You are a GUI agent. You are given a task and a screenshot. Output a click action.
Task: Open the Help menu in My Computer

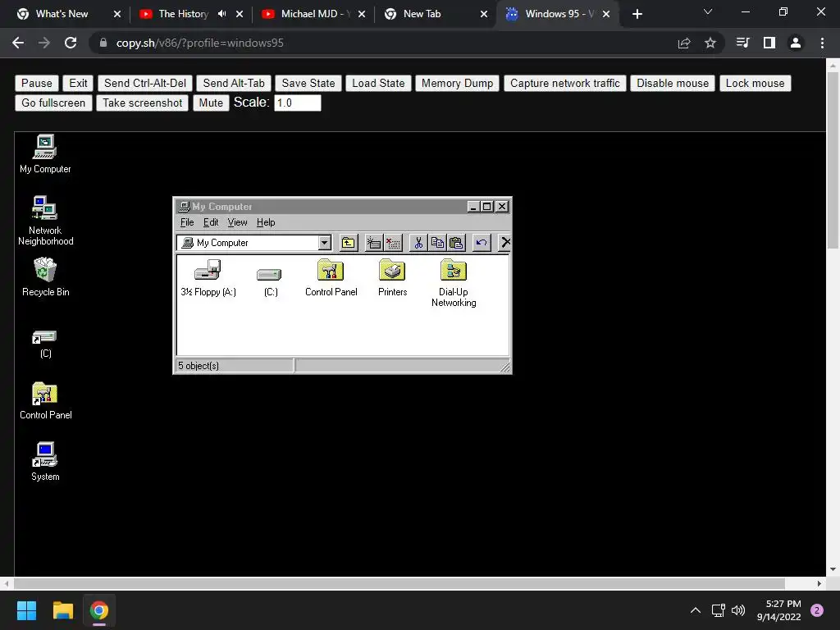pyautogui.click(x=266, y=222)
